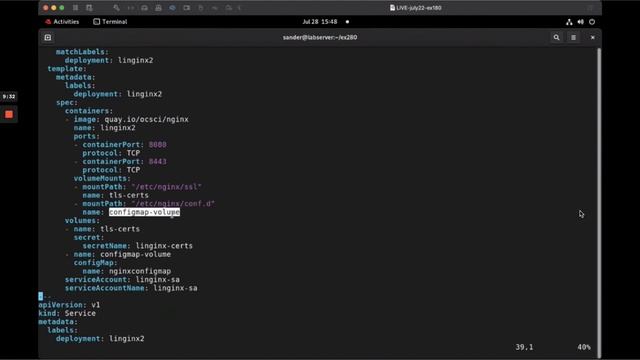Click the name value nginxconfigmap
This screenshot has height=360, width=640.
(x=140, y=271)
